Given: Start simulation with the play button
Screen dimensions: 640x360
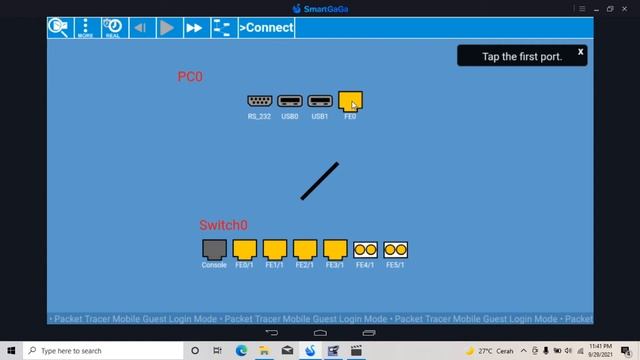Looking at the screenshot, I should pyautogui.click(x=167, y=28).
